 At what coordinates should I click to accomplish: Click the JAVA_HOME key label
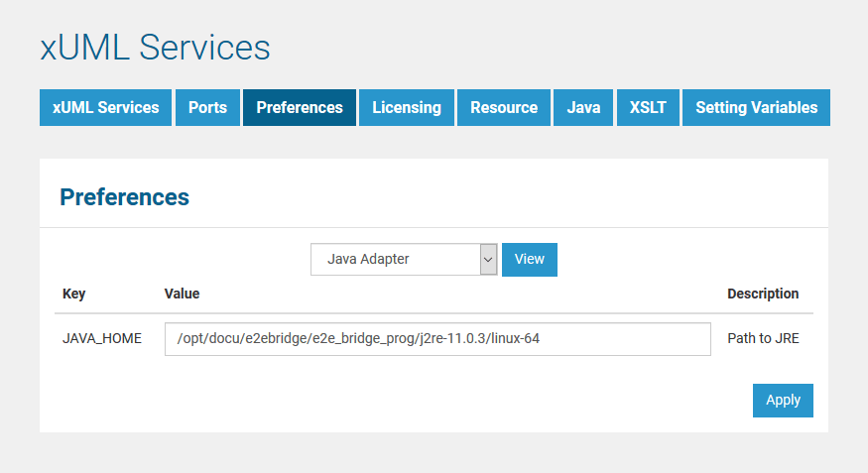point(102,339)
